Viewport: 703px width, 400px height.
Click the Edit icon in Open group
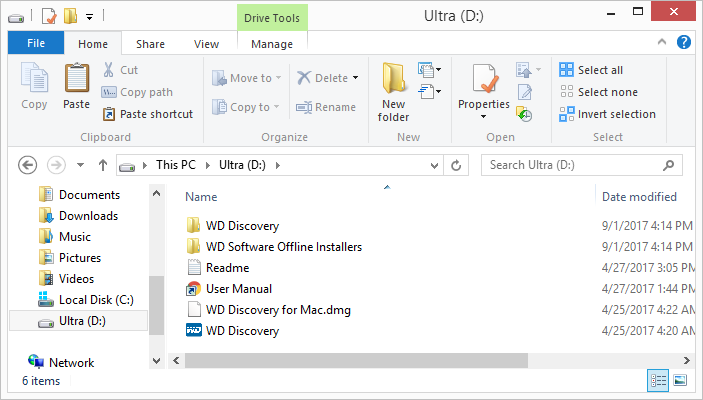[x=524, y=92]
